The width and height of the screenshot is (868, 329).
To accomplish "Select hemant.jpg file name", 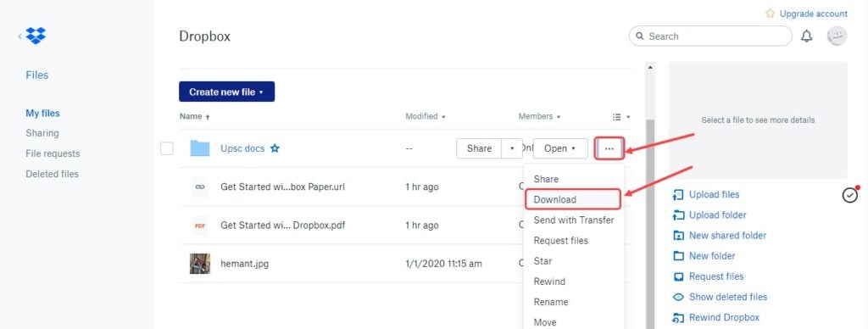I will pyautogui.click(x=245, y=264).
